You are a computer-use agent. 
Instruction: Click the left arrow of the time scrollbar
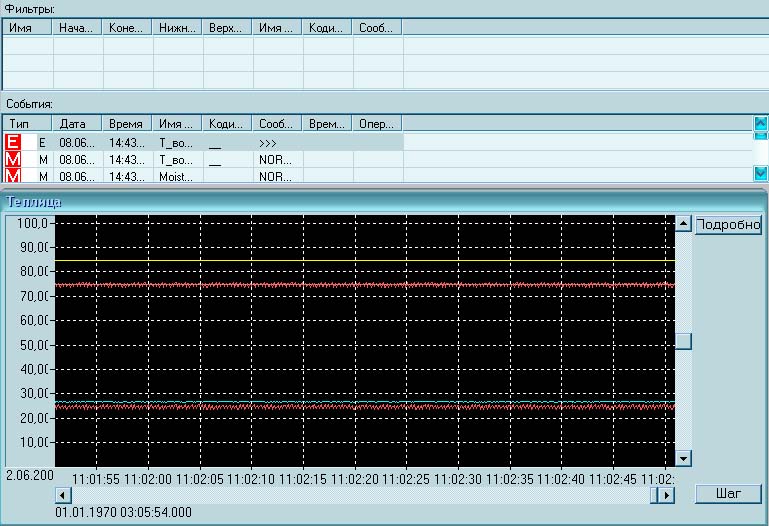[x=62, y=495]
